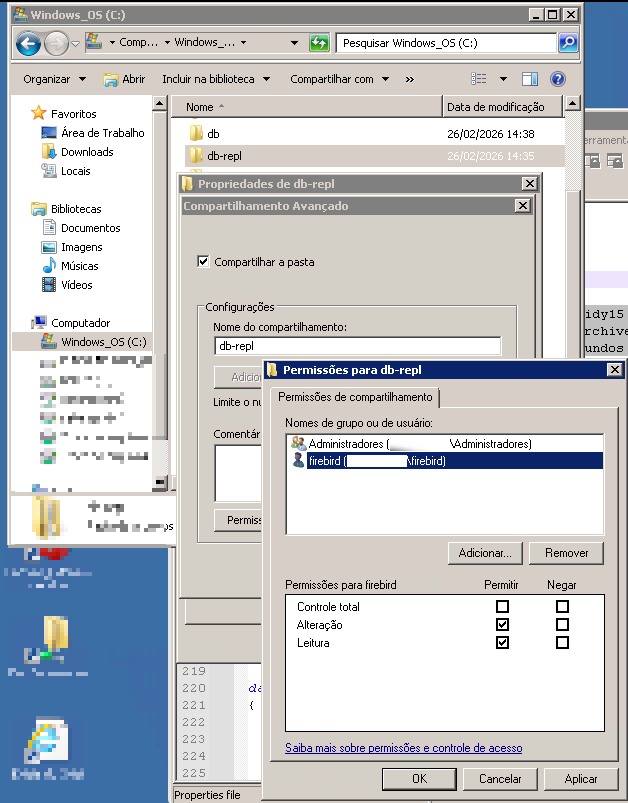Click the search magnifier icon

568,43
